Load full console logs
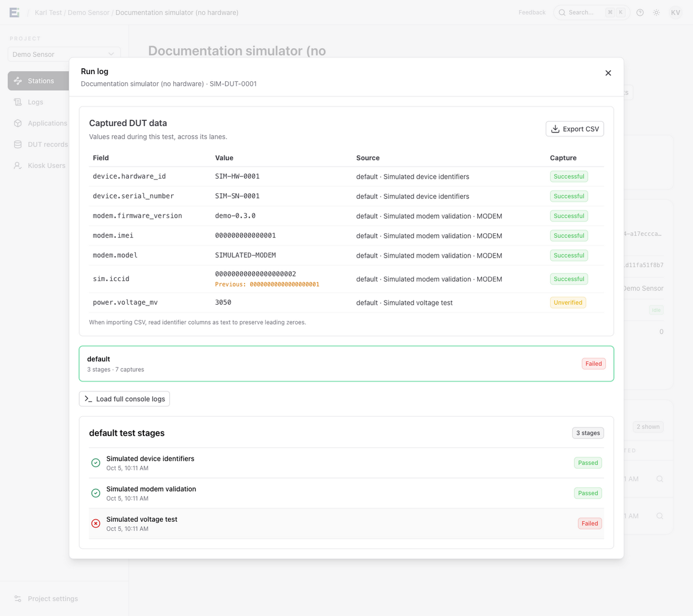The height and width of the screenshot is (616, 693). 125,399
